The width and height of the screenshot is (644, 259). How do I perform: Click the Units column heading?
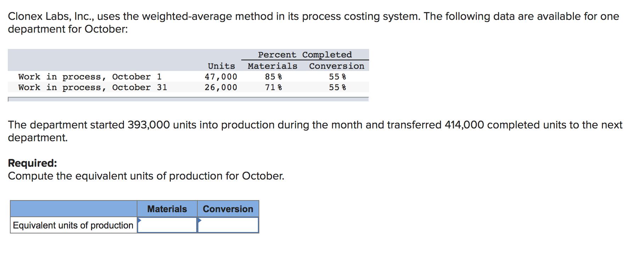[221, 66]
